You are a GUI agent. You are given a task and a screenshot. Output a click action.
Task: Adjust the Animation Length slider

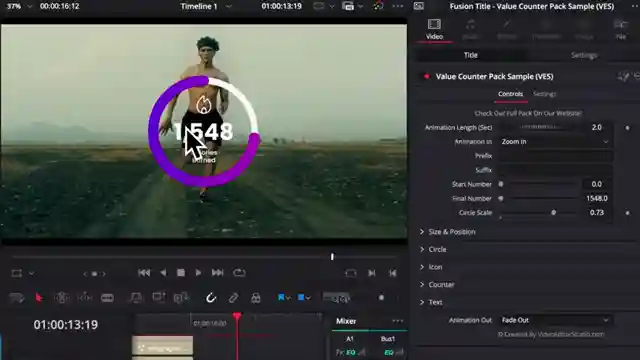[x=540, y=127]
